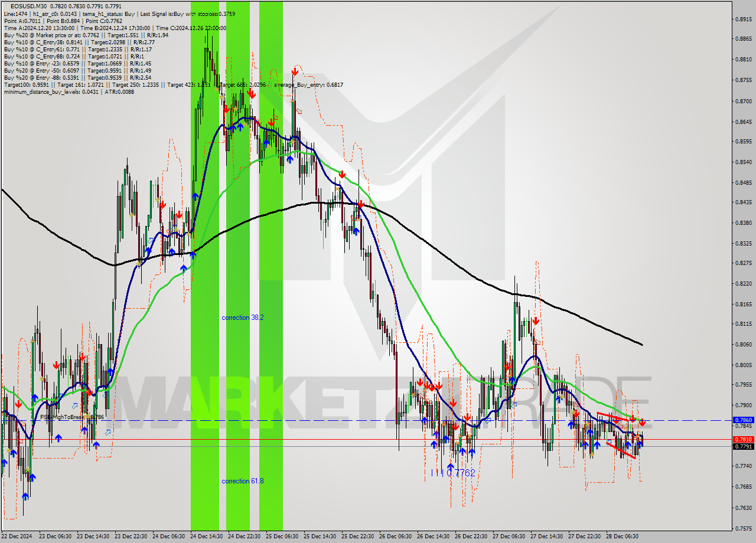Click 0.8595 on the price axis
Viewport: 756px width, 543px height.
pos(744,141)
